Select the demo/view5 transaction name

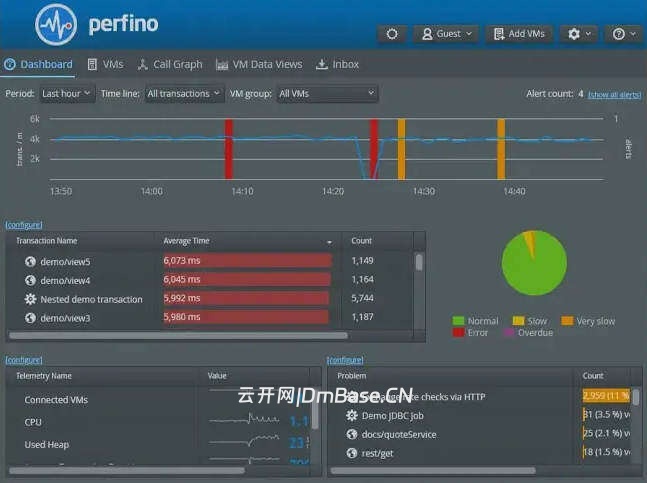65,262
